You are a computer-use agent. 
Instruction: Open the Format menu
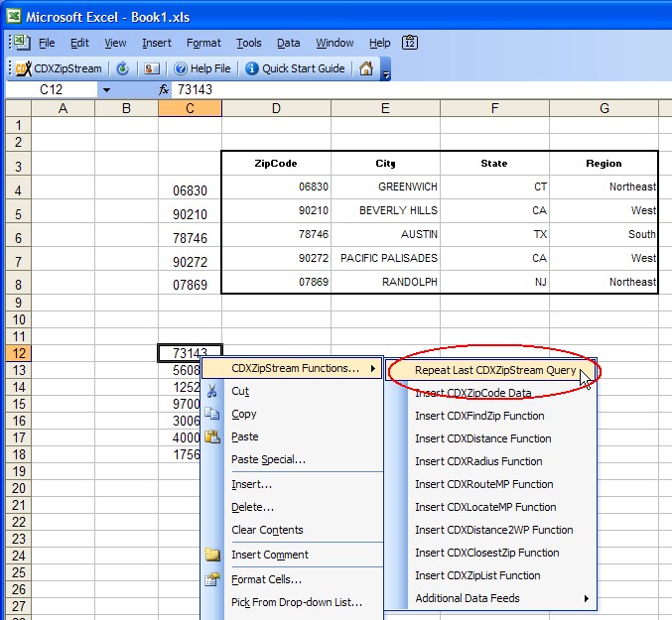(x=203, y=43)
